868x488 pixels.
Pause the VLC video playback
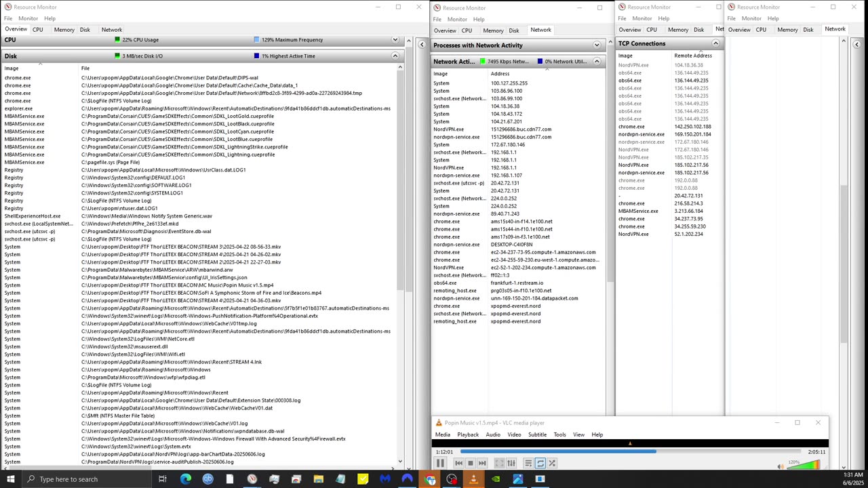pyautogui.click(x=440, y=463)
